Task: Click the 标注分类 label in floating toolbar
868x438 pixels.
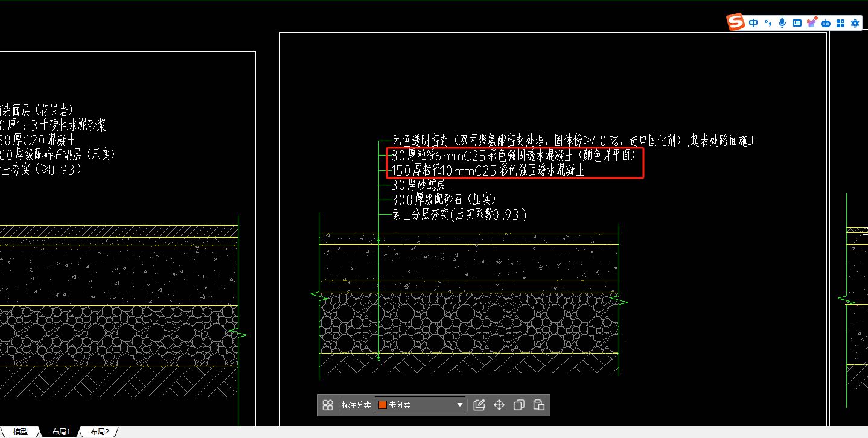Action: tap(356, 405)
